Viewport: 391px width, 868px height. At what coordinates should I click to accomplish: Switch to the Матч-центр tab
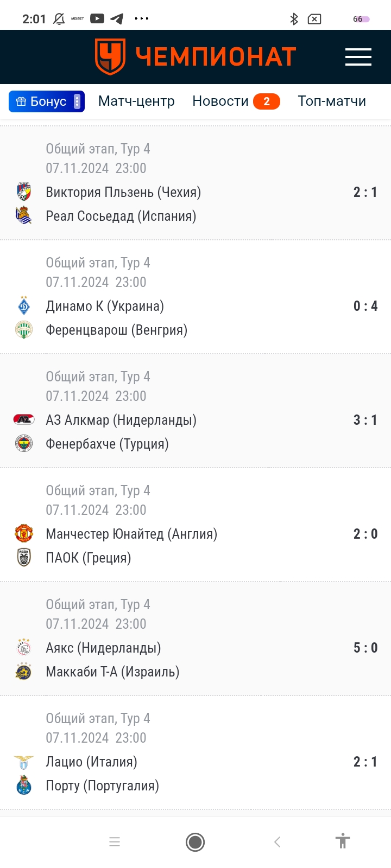(x=136, y=101)
